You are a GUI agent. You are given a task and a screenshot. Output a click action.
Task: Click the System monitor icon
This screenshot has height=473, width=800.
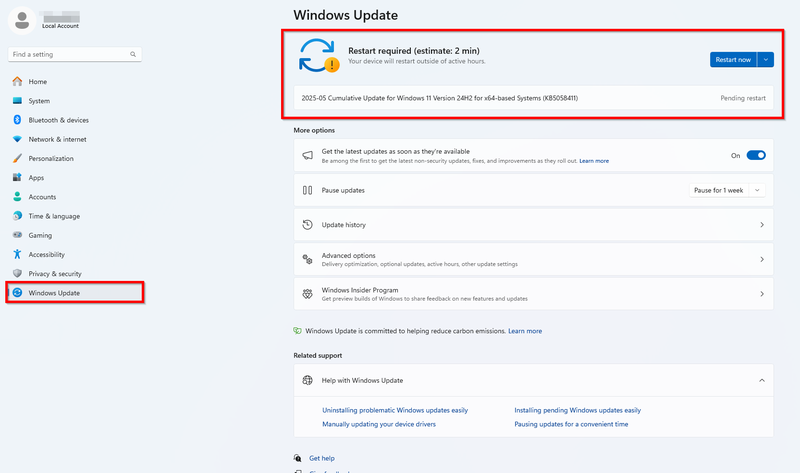pos(17,101)
